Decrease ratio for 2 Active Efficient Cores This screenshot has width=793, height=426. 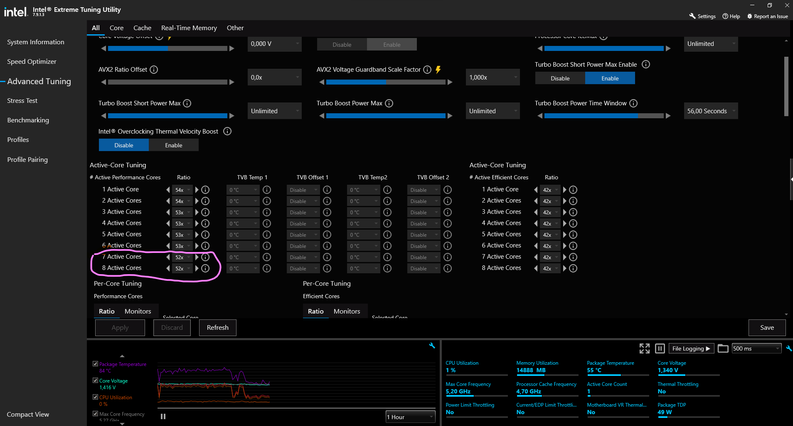[x=536, y=201]
